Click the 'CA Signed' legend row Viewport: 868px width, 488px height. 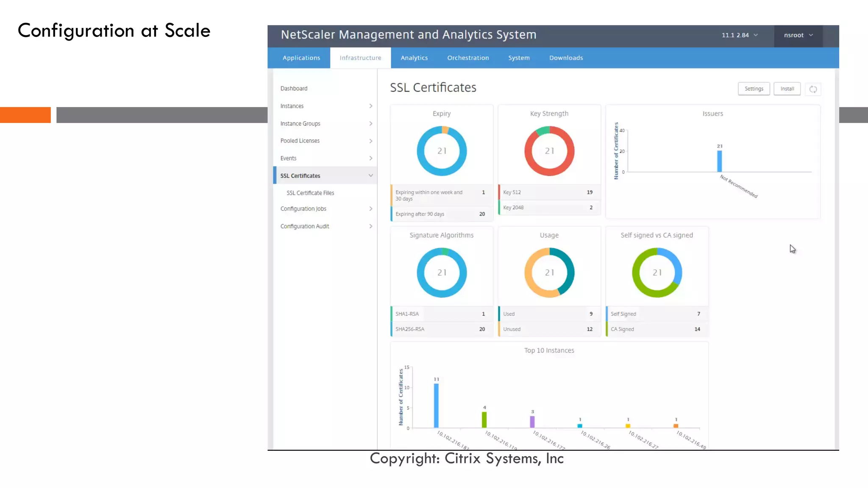(x=657, y=329)
